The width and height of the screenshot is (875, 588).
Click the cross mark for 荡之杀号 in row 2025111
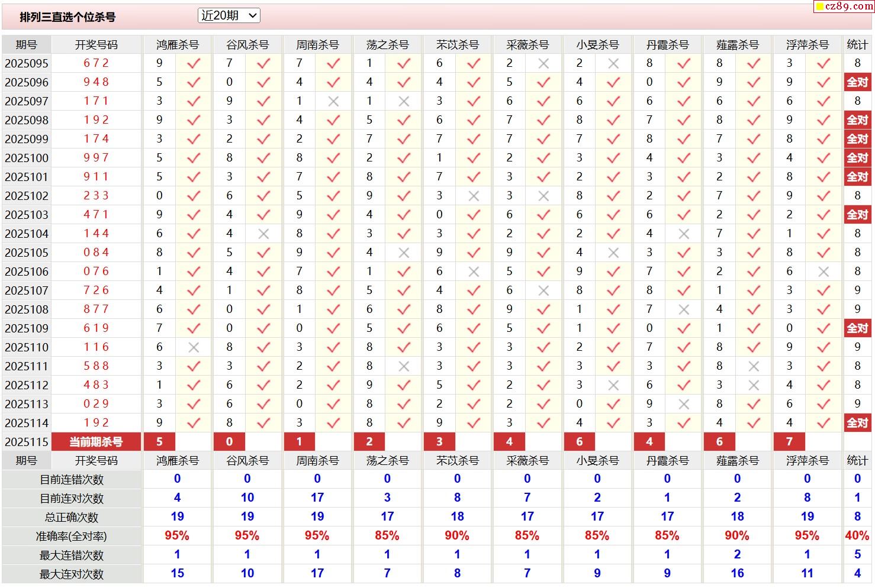(404, 366)
